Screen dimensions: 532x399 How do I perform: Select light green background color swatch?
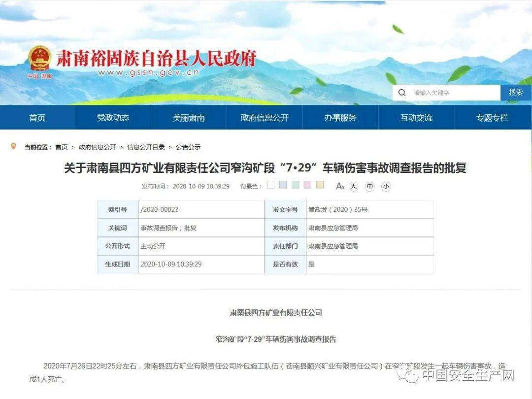(295, 185)
